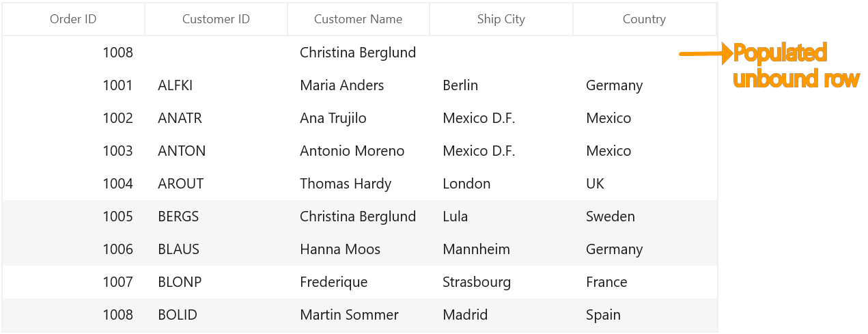Screen dimensions: 868x334
Task: Select the London ship city cell
Action: pos(501,184)
